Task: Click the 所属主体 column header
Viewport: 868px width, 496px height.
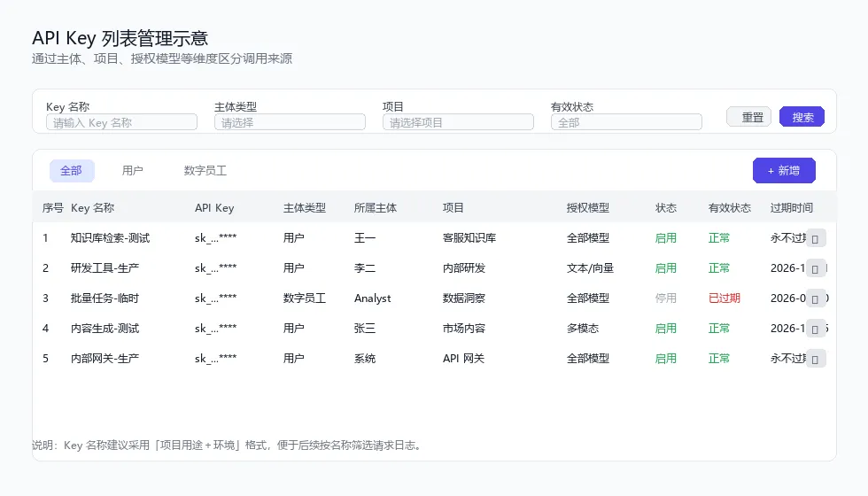Action: [x=376, y=208]
